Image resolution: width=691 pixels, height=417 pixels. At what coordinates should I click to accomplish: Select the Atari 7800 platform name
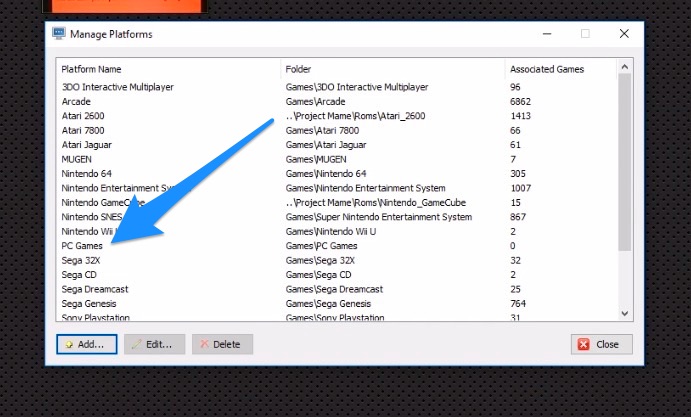click(83, 130)
